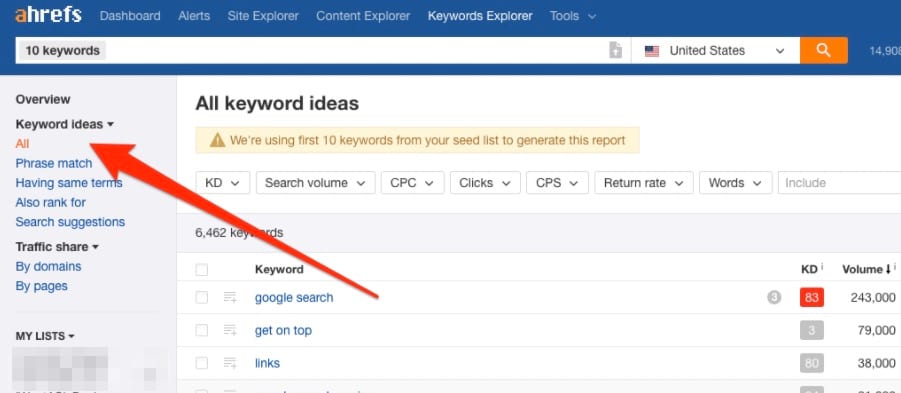Click the KD column info icon

pos(822,267)
